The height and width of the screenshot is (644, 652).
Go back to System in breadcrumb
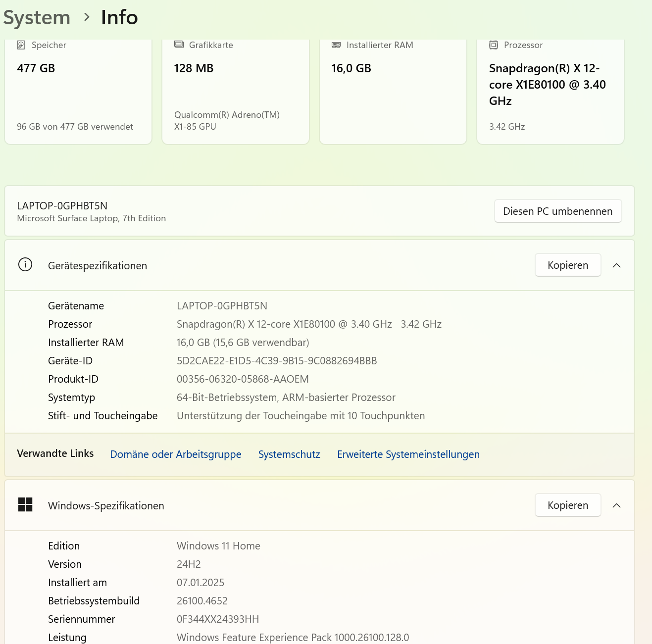[x=37, y=18]
